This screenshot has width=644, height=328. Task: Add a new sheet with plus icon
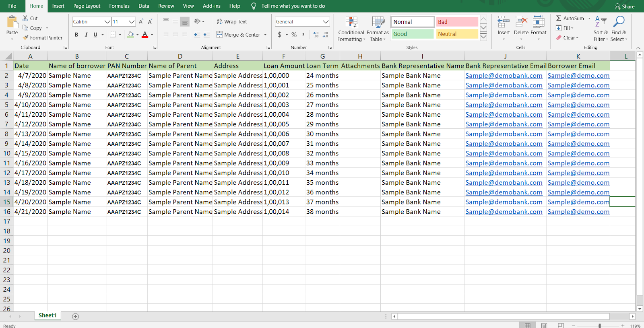click(75, 316)
